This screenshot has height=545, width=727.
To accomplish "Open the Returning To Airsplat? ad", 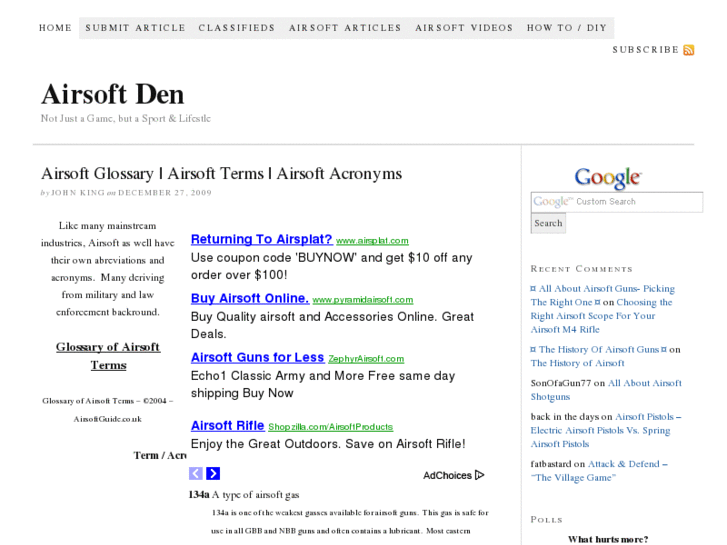I will point(261,239).
